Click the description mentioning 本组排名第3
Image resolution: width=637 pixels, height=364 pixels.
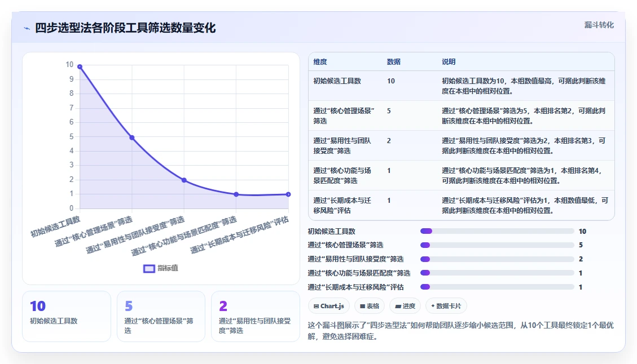[x=524, y=146]
